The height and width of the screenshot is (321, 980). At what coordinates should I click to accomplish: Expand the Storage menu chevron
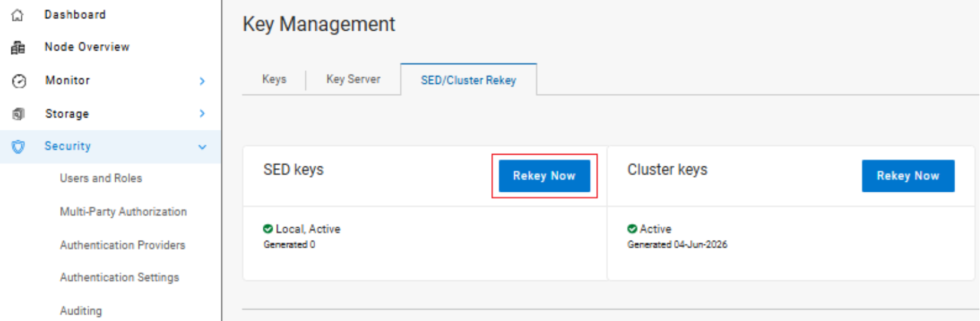202,113
